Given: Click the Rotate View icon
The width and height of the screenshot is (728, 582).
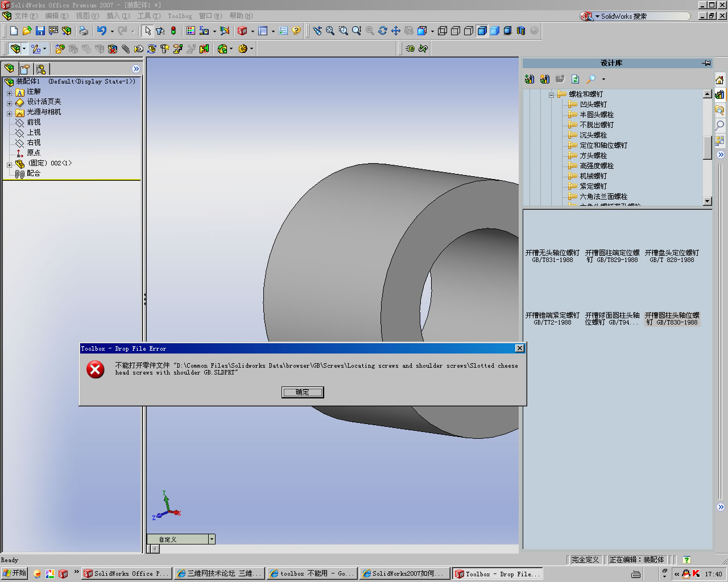Looking at the screenshot, I should [x=383, y=31].
